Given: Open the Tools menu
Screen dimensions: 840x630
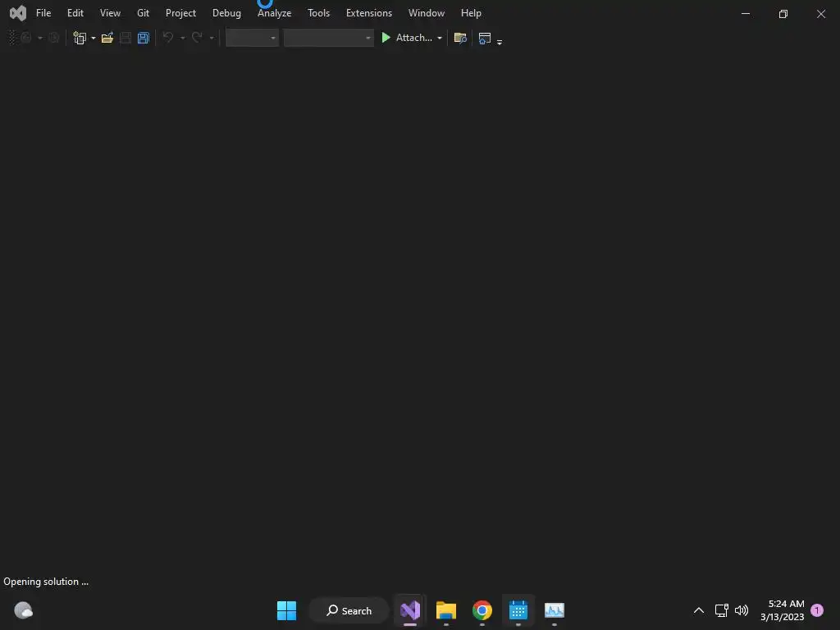Looking at the screenshot, I should (318, 13).
